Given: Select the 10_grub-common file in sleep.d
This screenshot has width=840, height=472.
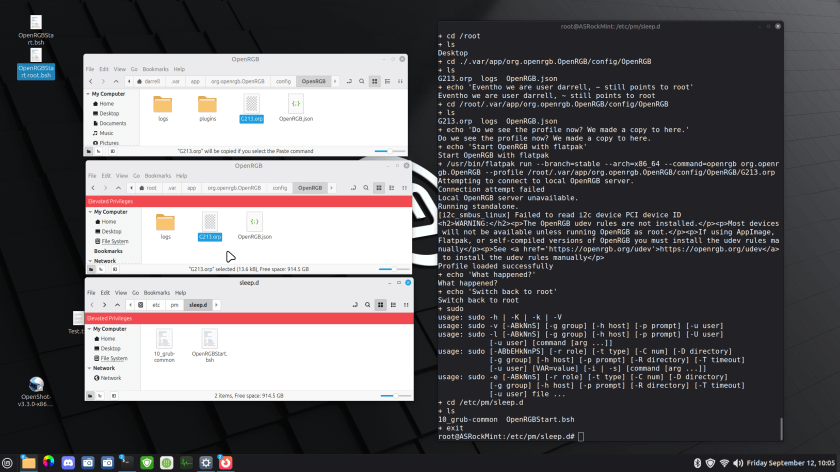Looking at the screenshot, I should tap(165, 343).
